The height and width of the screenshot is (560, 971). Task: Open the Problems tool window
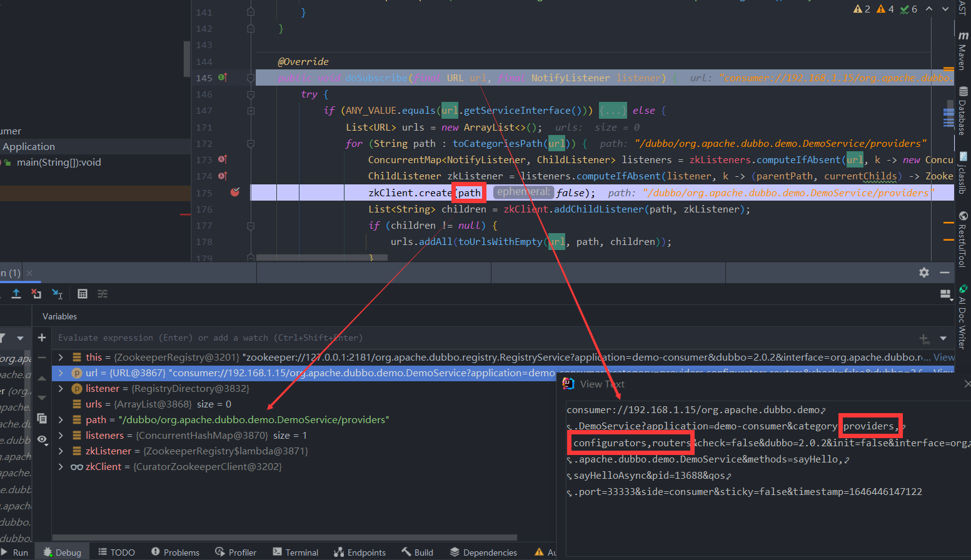(175, 552)
